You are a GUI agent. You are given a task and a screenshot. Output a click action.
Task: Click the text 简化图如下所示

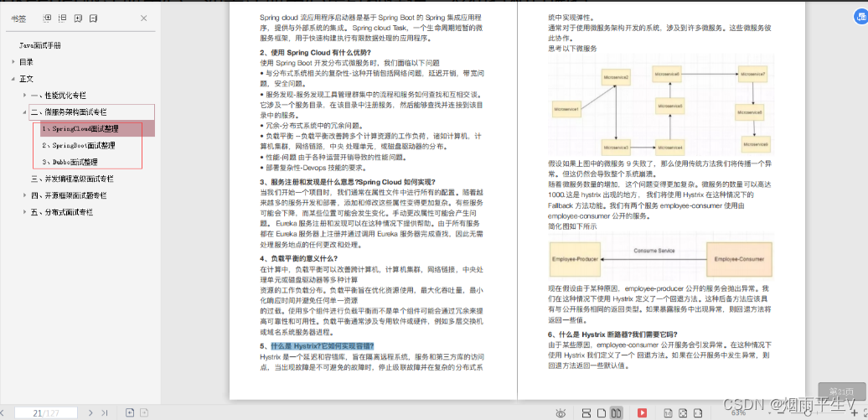(572, 226)
